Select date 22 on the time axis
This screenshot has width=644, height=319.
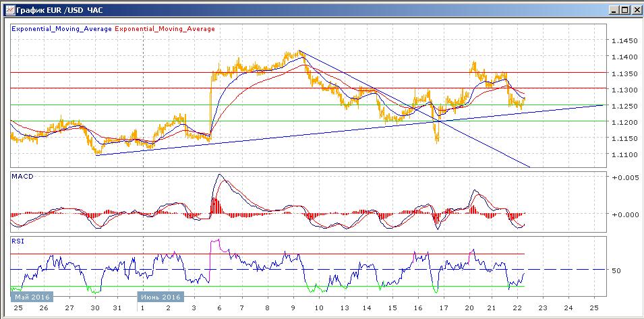(515, 308)
